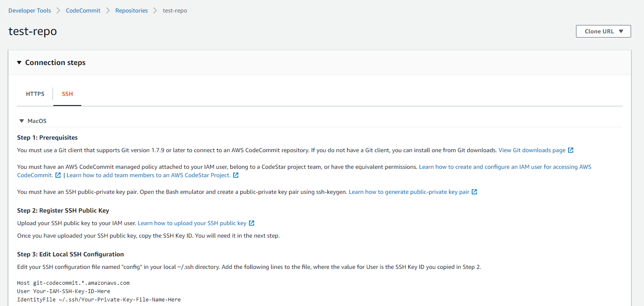The image size is (644, 306).
Task: Open Learn how to generate key pair link
Action: tap(409, 192)
